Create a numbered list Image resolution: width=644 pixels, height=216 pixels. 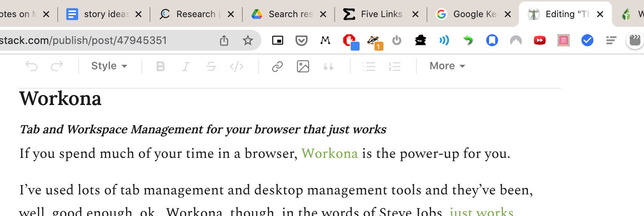(x=395, y=66)
